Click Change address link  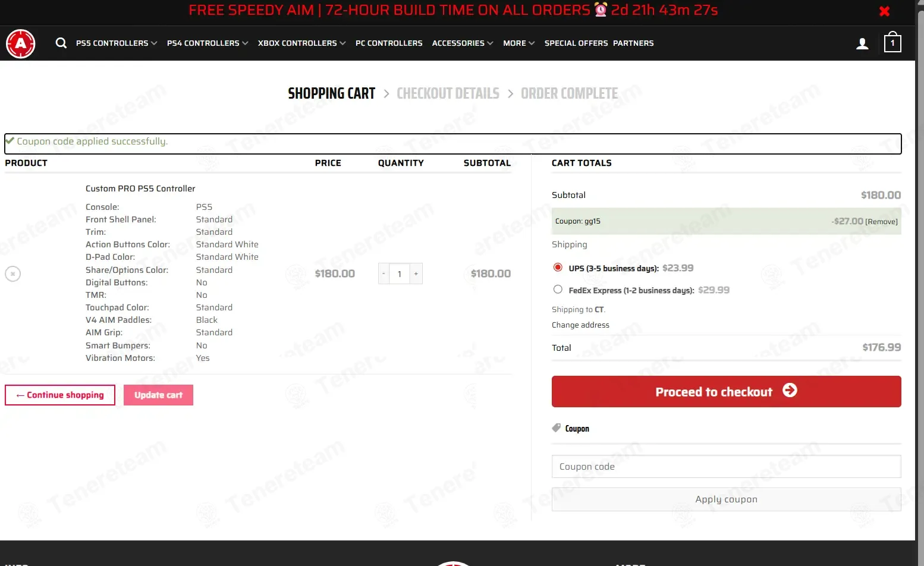(580, 325)
